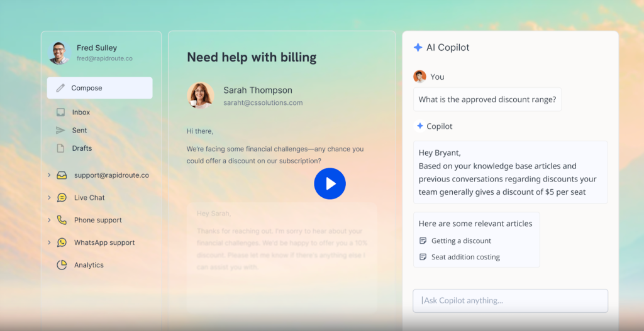Click the Need help with billing subject
This screenshot has width=644, height=331.
click(252, 57)
